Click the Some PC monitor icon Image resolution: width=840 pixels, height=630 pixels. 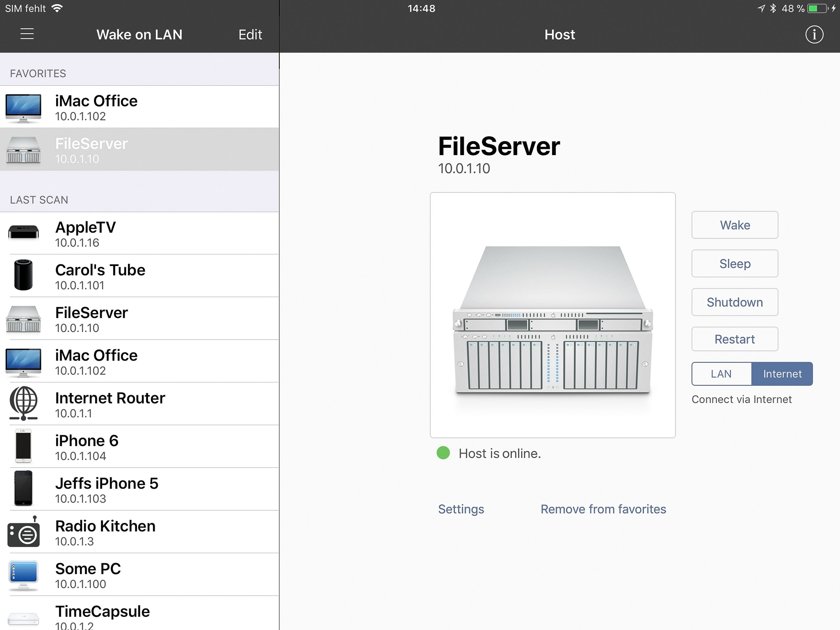tap(24, 575)
